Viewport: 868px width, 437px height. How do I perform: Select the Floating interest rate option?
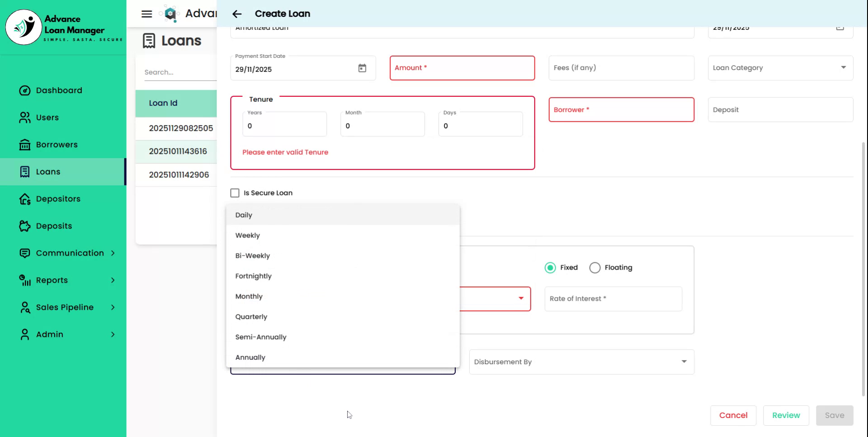(595, 267)
